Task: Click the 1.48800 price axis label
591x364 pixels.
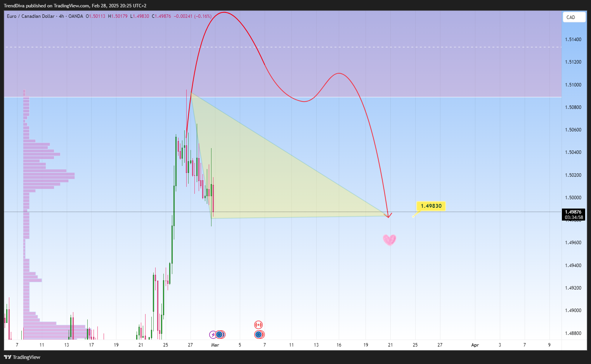Action: [x=573, y=333]
